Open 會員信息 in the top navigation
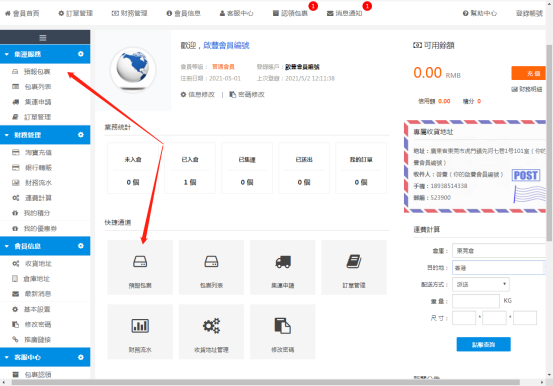Screen dimensions: 553x386 (x=183, y=13)
